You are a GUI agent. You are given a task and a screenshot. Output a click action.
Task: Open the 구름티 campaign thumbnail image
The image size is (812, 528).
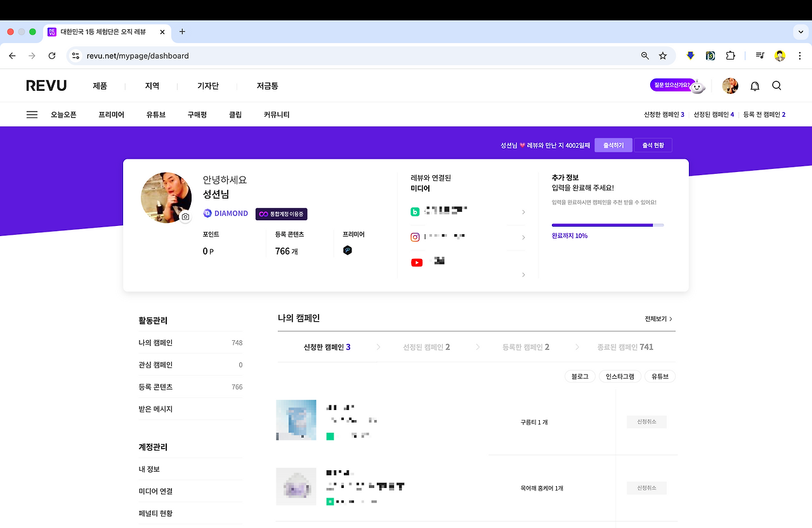tap(296, 419)
